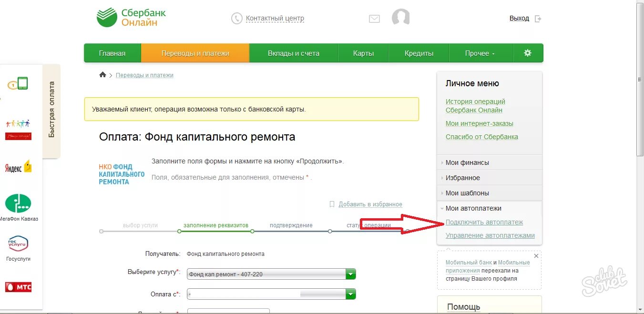644x314 pixels.
Task: Click the Мобильные приложения link
Action: 488,267
